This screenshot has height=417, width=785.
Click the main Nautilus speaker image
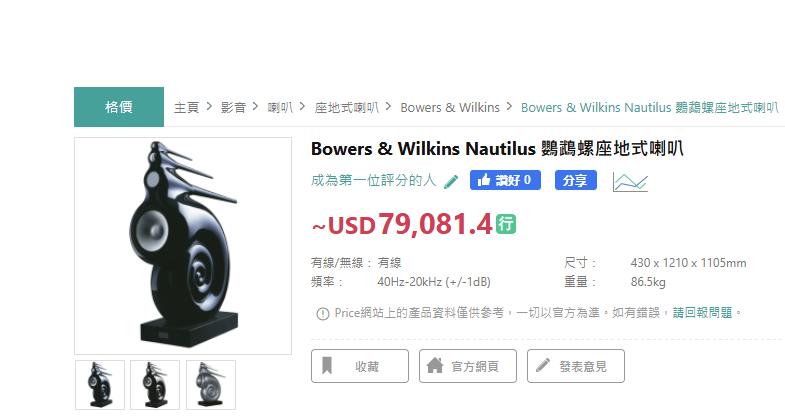click(183, 246)
